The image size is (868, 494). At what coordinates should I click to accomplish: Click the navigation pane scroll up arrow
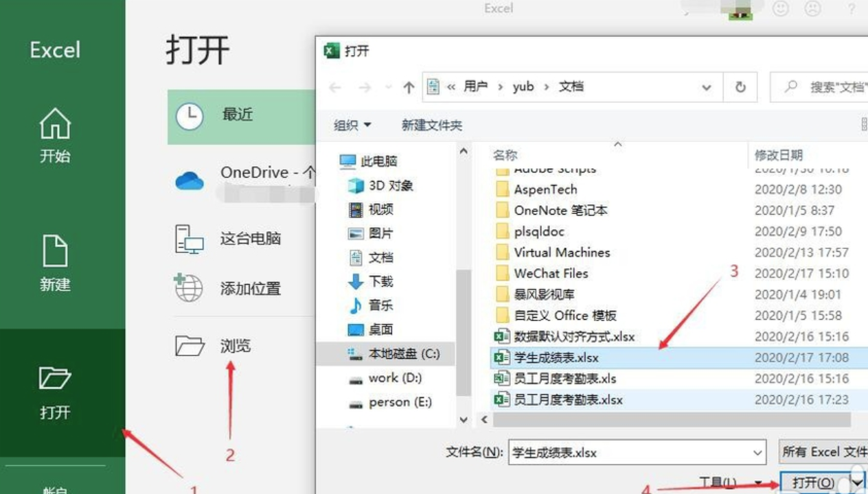tap(464, 152)
